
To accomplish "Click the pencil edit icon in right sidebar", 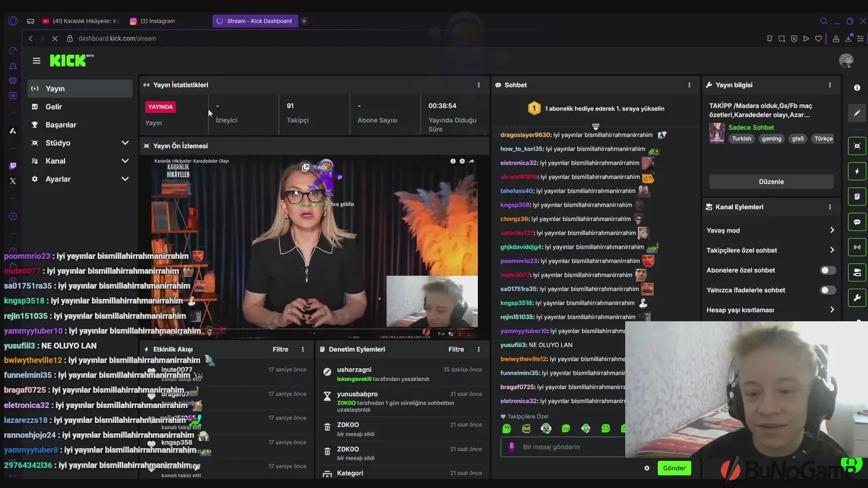I will (857, 113).
